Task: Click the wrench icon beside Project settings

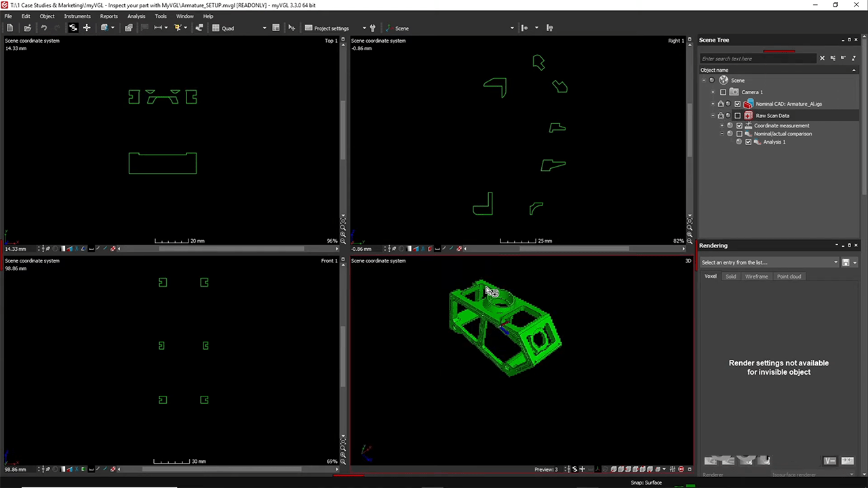Action: (372, 28)
